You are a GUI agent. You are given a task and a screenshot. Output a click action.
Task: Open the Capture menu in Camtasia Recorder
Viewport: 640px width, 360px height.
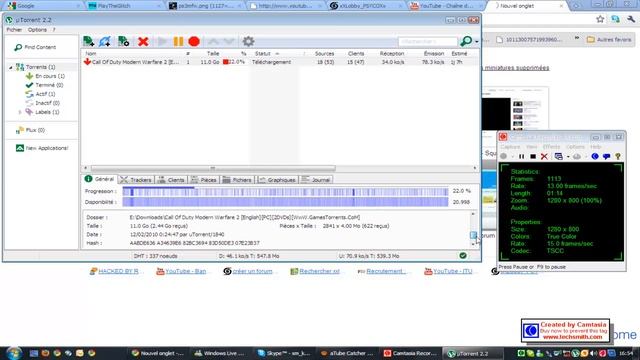pos(510,147)
